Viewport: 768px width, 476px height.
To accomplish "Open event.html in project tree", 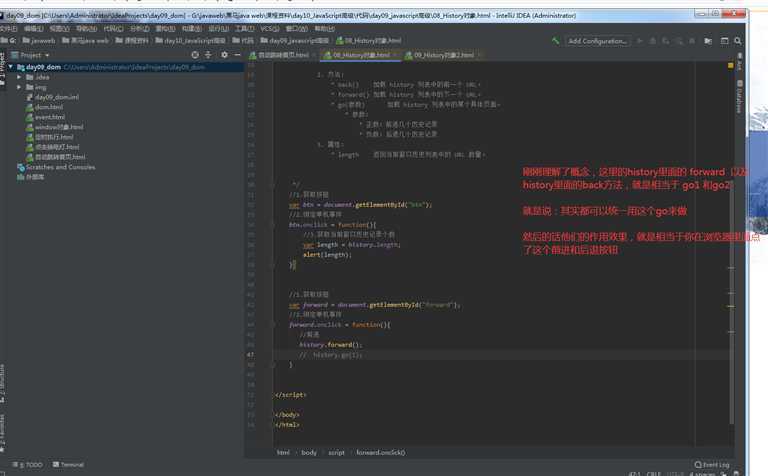I will click(x=49, y=117).
